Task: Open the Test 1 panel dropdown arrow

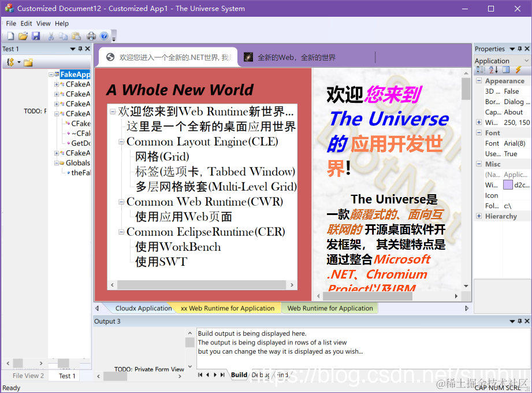Action: click(73, 49)
